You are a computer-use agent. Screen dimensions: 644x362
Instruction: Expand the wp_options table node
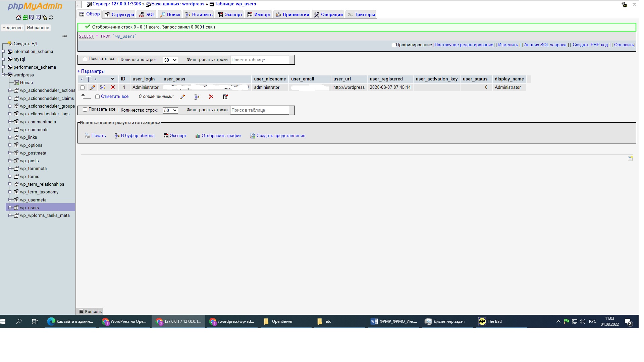[x=10, y=145]
